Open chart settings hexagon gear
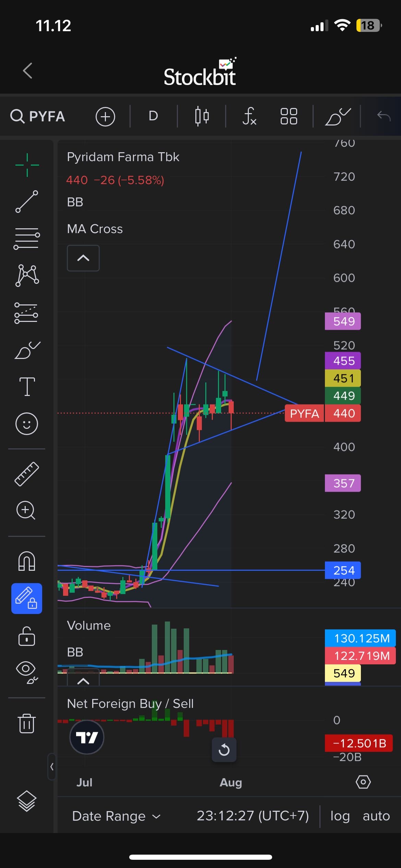 pos(363,782)
